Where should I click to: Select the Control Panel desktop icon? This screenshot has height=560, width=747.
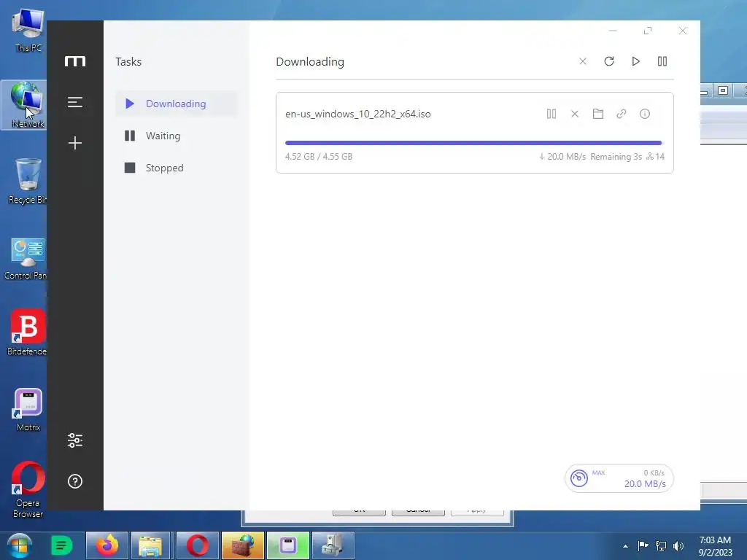[x=27, y=259]
